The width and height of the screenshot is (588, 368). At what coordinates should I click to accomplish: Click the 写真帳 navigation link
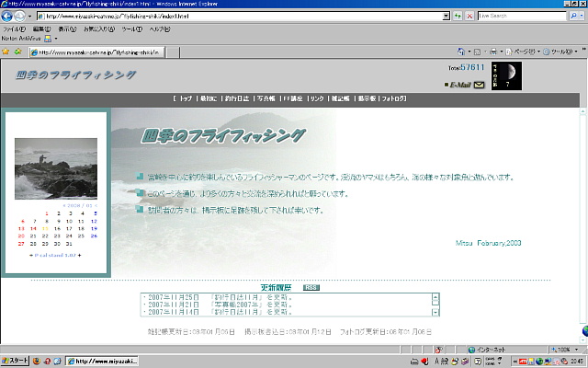point(266,98)
